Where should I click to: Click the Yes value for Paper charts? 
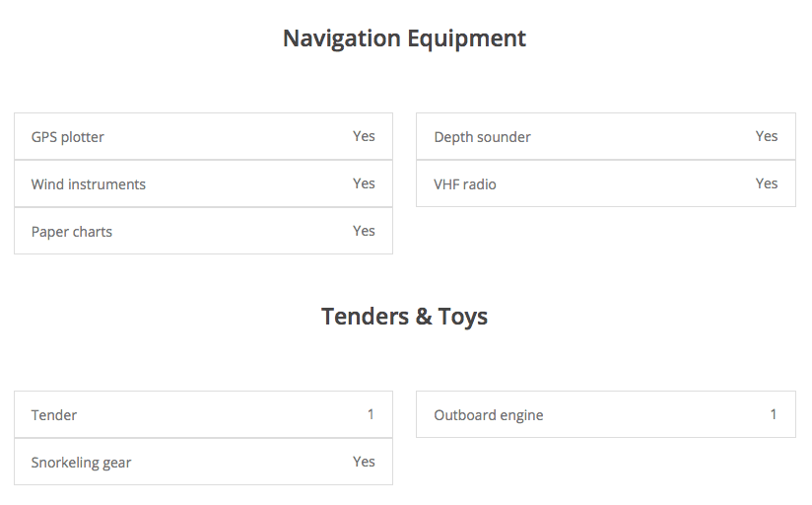(364, 231)
